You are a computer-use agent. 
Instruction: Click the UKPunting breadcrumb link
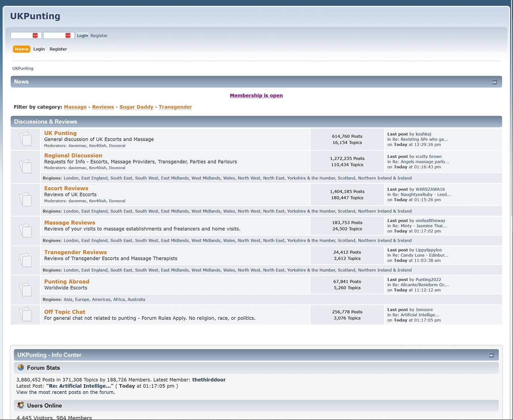[23, 68]
